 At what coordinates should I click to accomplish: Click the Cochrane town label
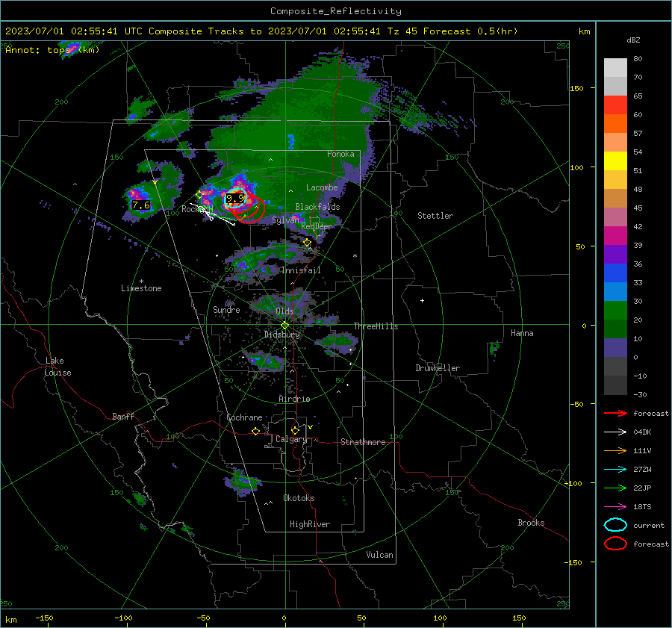pos(244,417)
